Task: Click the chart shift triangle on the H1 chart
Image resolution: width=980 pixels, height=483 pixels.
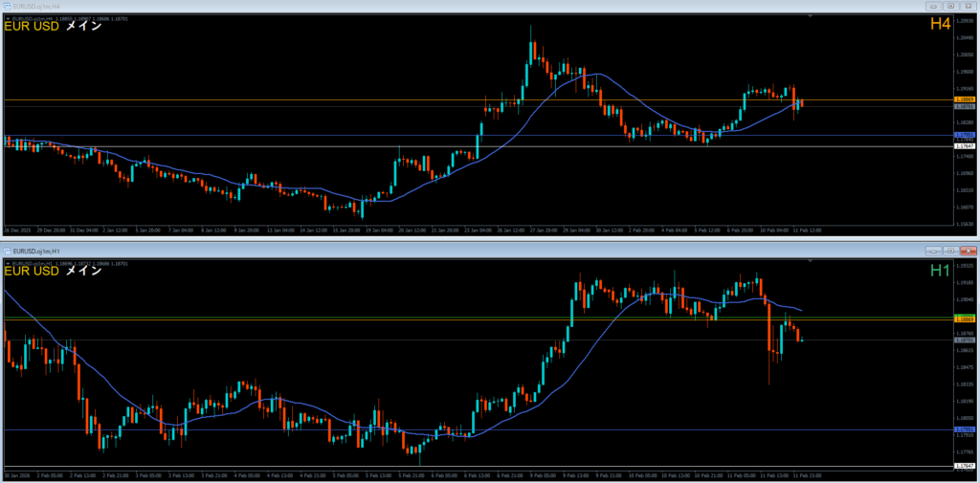Action: click(x=811, y=262)
